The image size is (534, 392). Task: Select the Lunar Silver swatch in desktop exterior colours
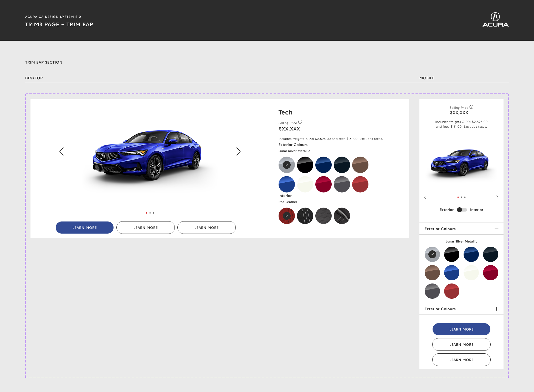click(287, 165)
